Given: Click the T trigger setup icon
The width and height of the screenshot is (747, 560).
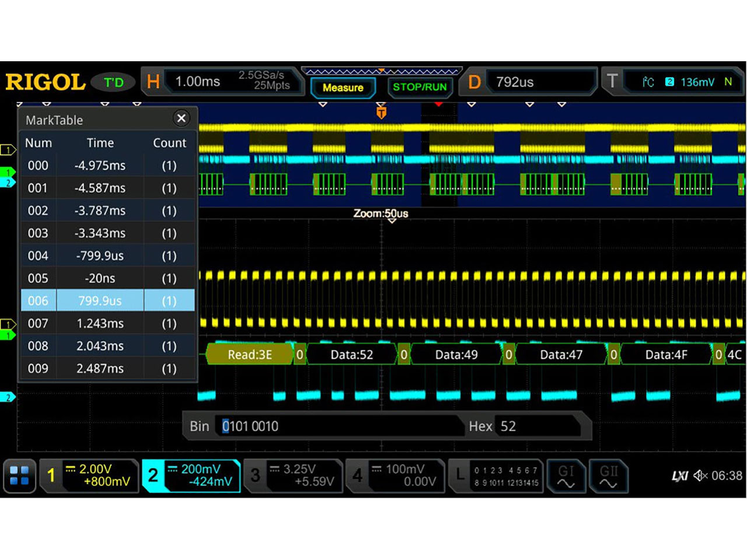Looking at the screenshot, I should coord(613,82).
